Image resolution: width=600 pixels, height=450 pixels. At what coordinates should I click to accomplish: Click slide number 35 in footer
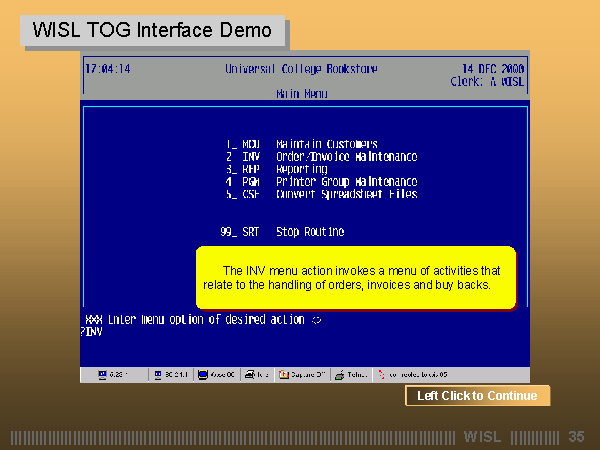click(x=575, y=437)
